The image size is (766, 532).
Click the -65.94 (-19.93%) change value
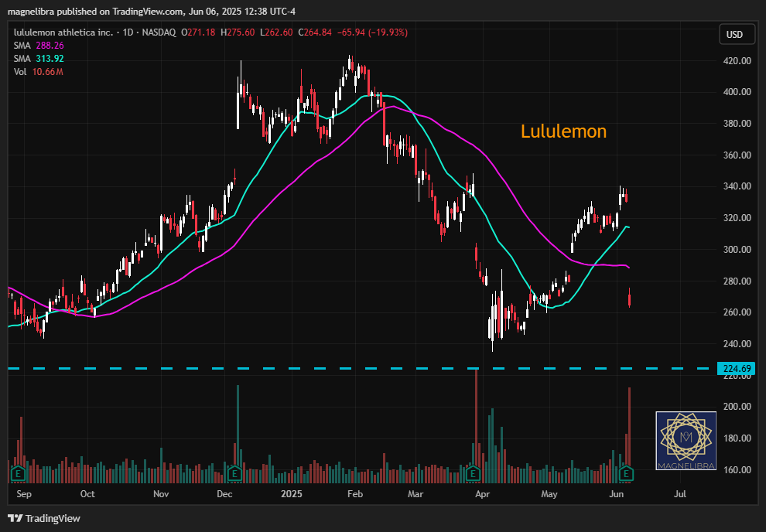372,32
